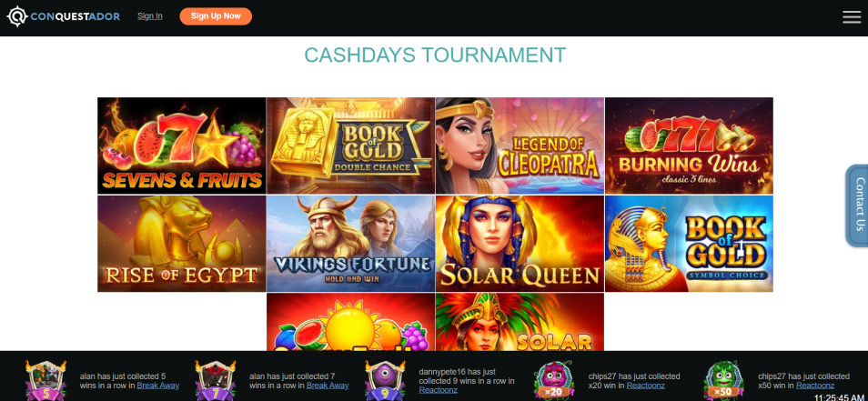
Task: Click the 5 wins badge icon
Action: 45,380
